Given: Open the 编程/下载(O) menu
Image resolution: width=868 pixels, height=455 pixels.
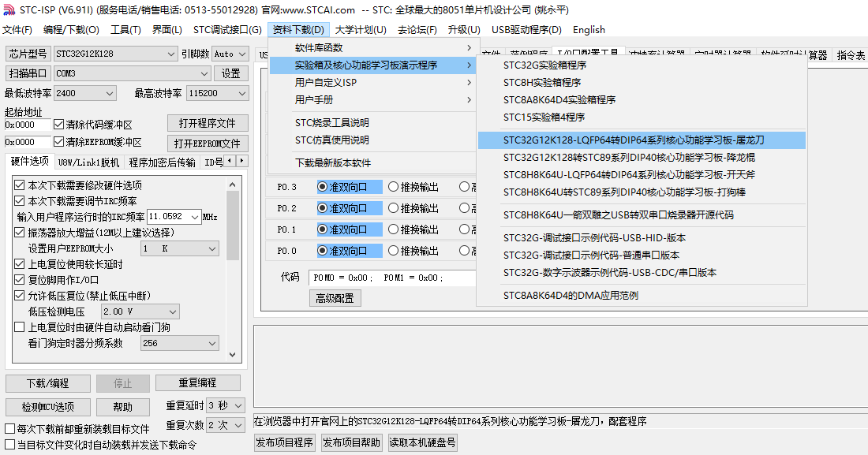Looking at the screenshot, I should point(71,30).
